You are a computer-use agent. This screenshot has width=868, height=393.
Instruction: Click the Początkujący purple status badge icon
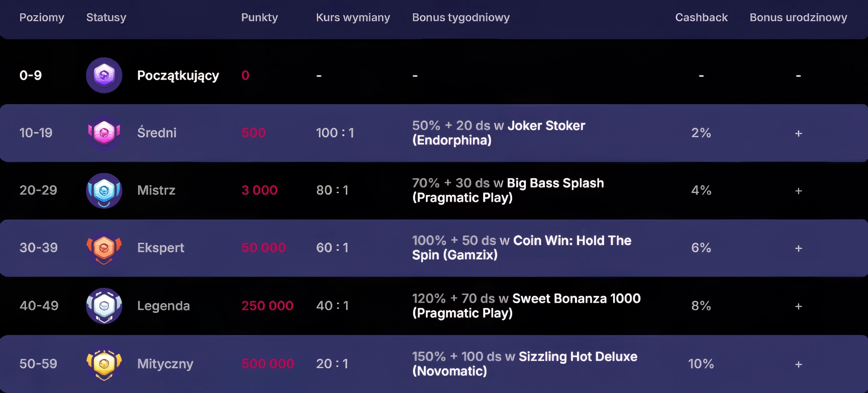104,76
